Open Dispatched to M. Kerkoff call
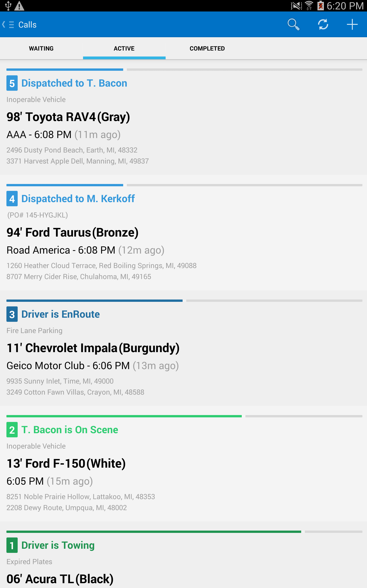This screenshot has height=588, width=367. click(78, 198)
